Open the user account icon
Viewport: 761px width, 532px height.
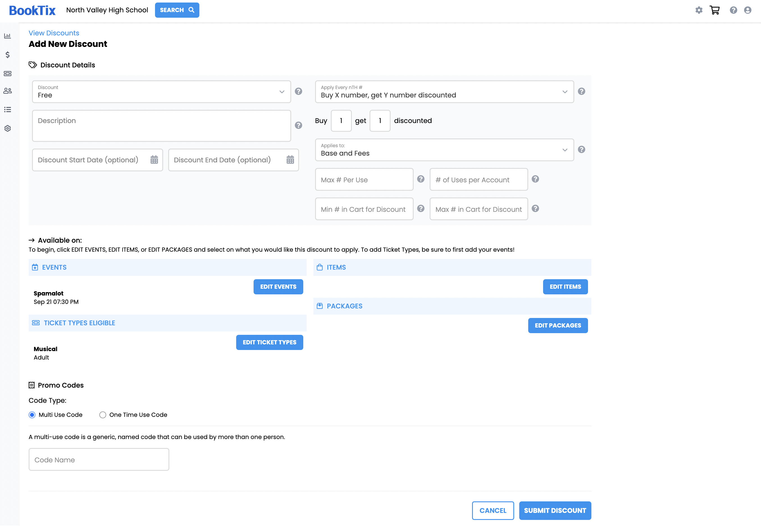point(748,10)
